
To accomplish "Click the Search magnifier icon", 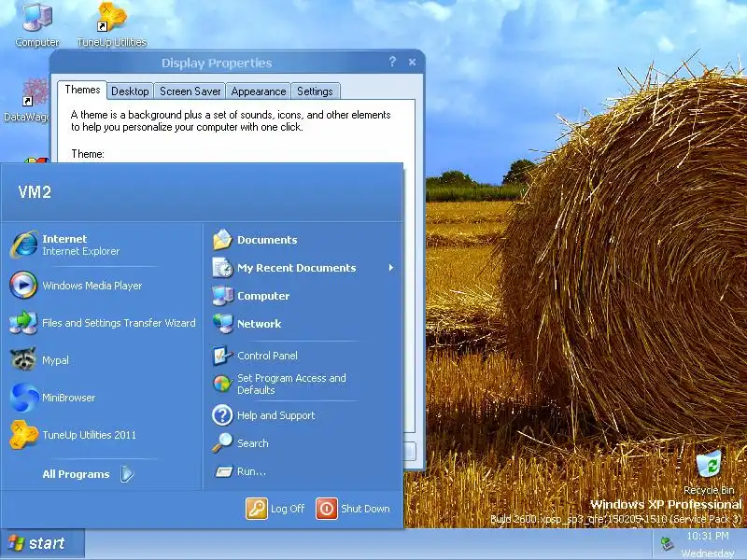I will point(222,442).
